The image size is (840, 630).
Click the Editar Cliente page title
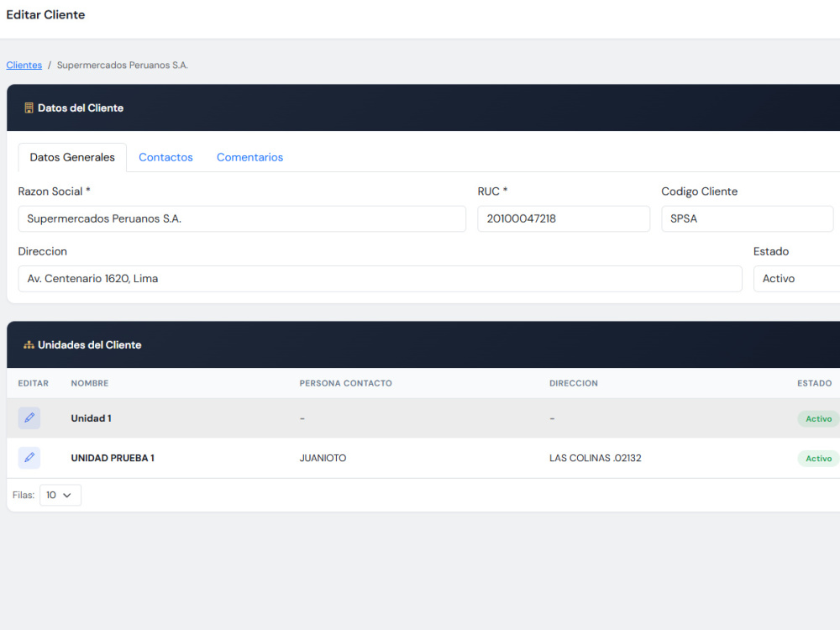click(45, 14)
